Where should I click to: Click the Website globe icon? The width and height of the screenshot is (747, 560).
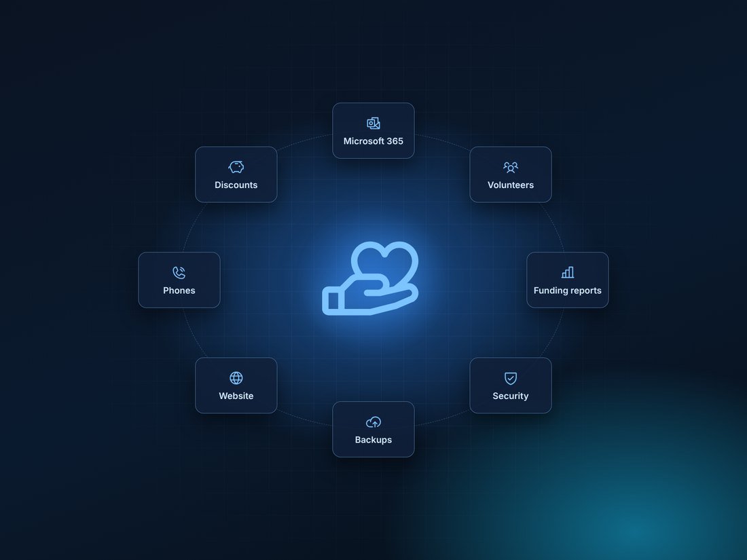click(x=236, y=378)
